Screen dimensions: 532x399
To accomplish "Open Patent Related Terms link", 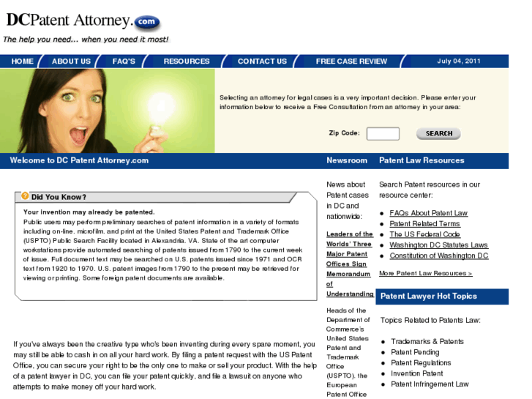I will [424, 224].
